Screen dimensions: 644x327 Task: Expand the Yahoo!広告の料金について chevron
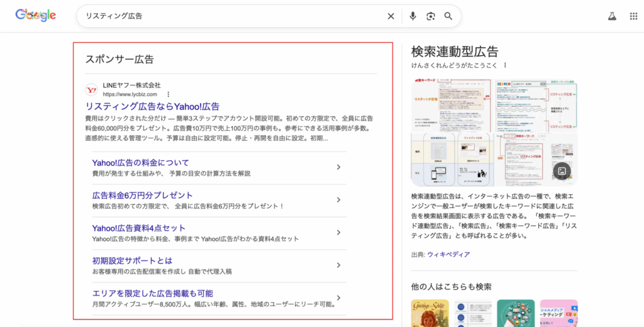point(338,167)
